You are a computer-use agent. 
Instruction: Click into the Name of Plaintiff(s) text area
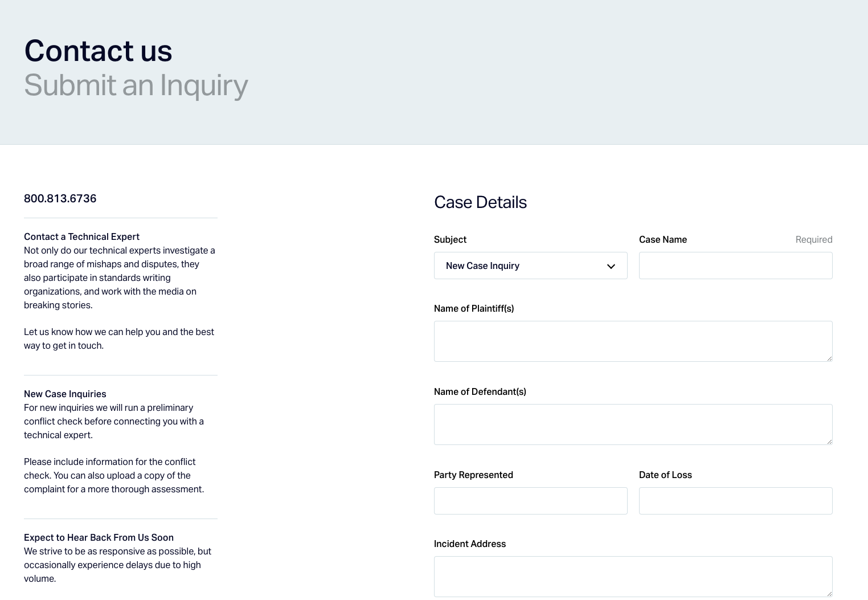click(633, 341)
